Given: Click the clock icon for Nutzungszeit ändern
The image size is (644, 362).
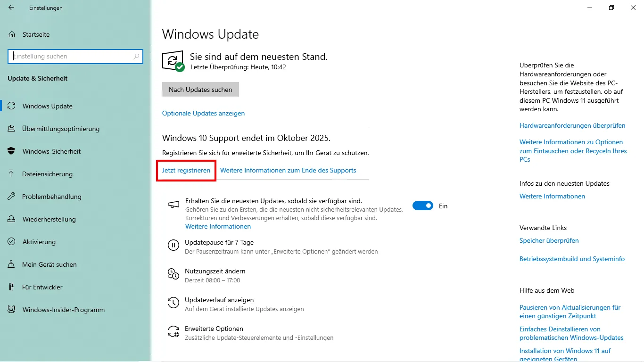Looking at the screenshot, I should point(173,274).
